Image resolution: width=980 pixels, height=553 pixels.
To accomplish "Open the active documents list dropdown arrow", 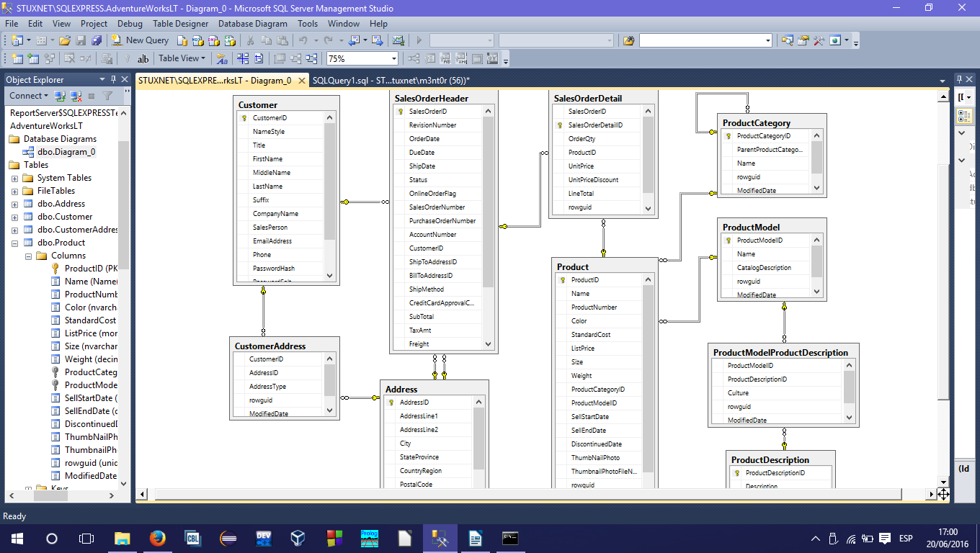I will pyautogui.click(x=943, y=81).
